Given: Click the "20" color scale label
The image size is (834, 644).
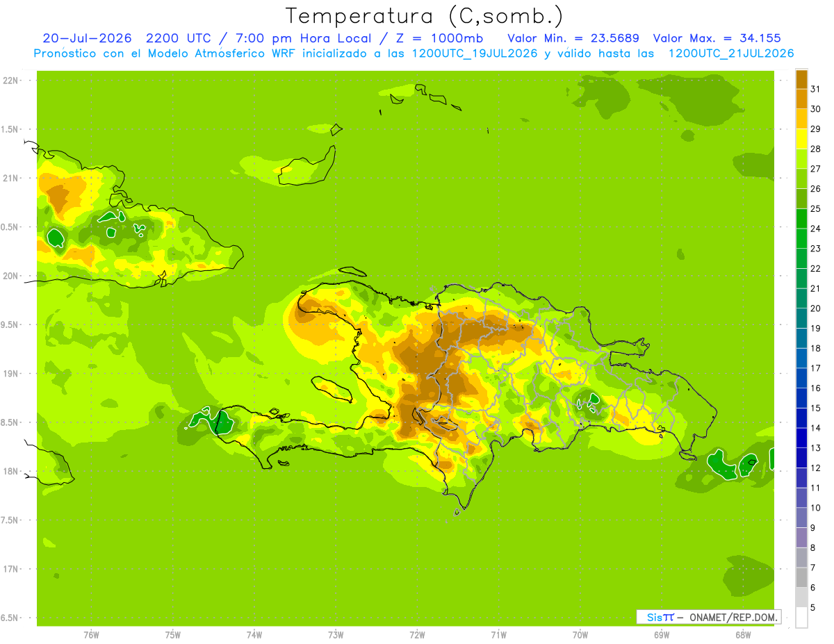Looking at the screenshot, I should click(816, 308).
